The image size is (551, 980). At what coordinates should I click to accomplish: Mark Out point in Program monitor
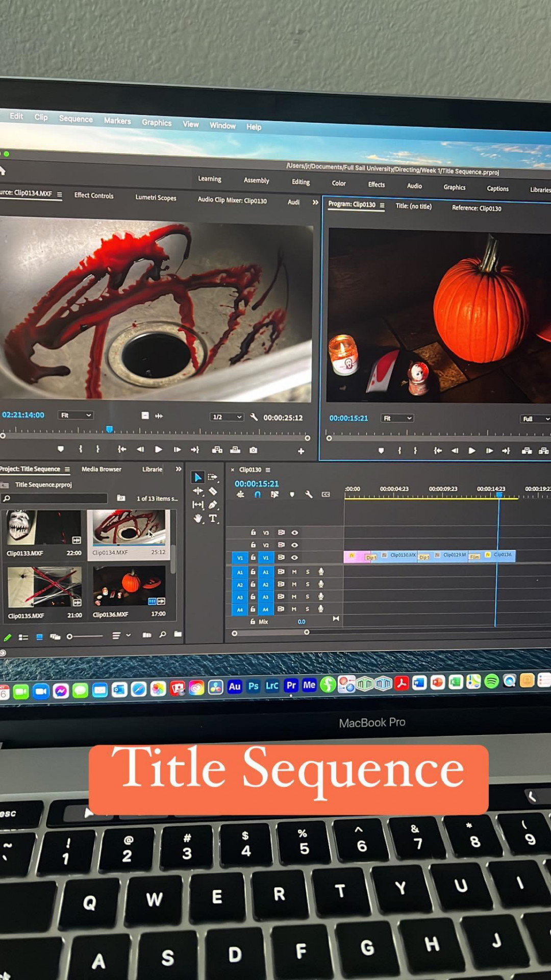click(x=415, y=451)
